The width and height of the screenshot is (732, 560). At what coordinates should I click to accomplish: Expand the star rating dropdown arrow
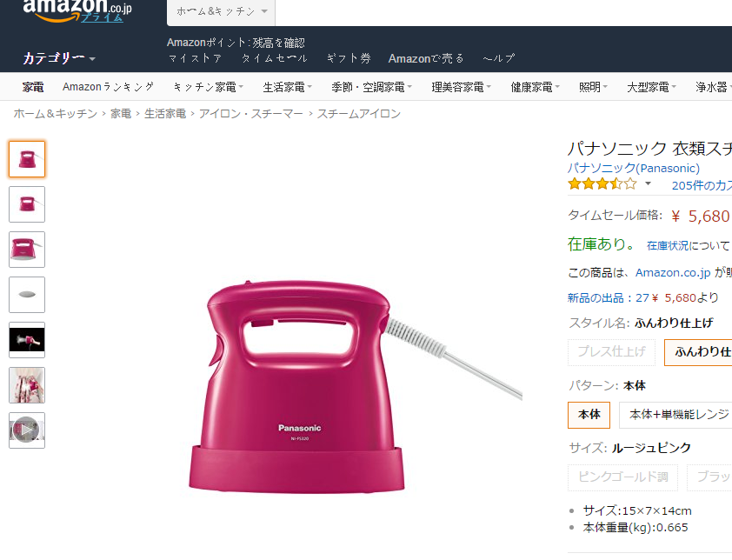pos(648,183)
